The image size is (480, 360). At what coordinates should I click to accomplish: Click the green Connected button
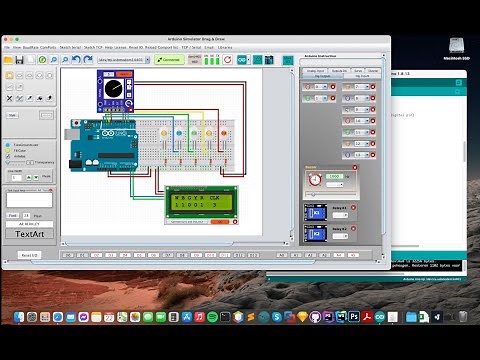(x=169, y=60)
